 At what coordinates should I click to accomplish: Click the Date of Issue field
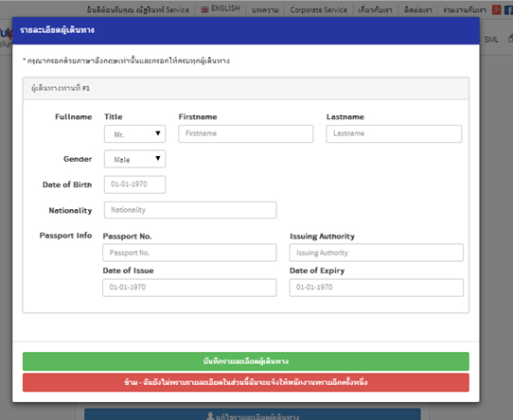(189, 288)
